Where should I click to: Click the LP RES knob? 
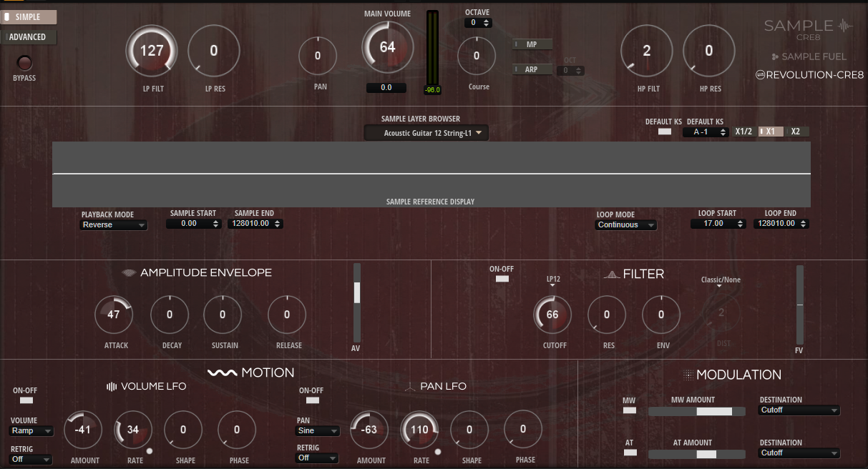[x=214, y=51]
